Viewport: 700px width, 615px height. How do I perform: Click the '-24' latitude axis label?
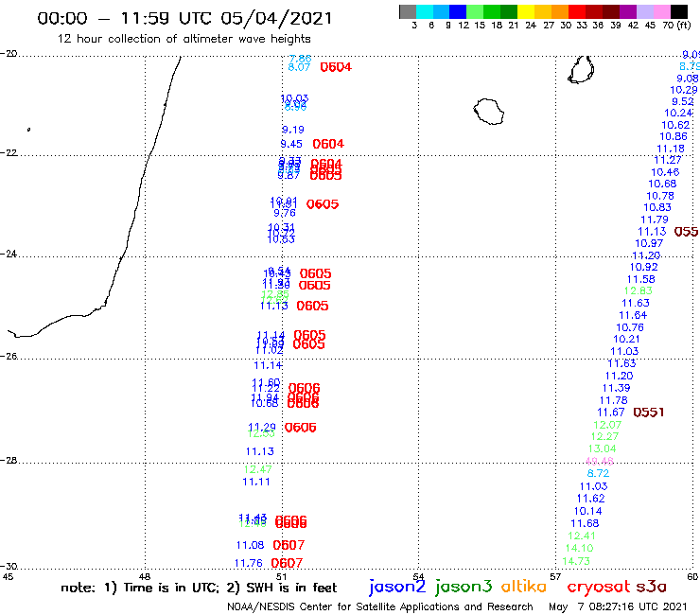(x=9, y=254)
